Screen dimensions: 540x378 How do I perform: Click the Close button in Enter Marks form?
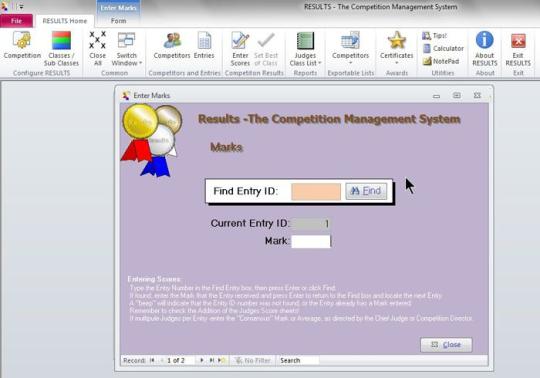click(x=446, y=345)
